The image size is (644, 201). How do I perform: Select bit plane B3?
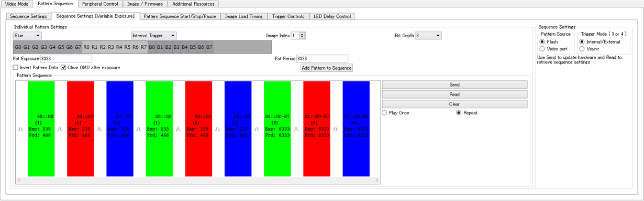(176, 47)
